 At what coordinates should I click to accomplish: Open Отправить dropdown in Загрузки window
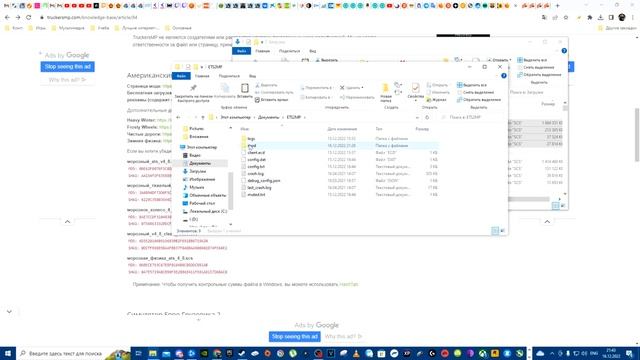[500, 60]
